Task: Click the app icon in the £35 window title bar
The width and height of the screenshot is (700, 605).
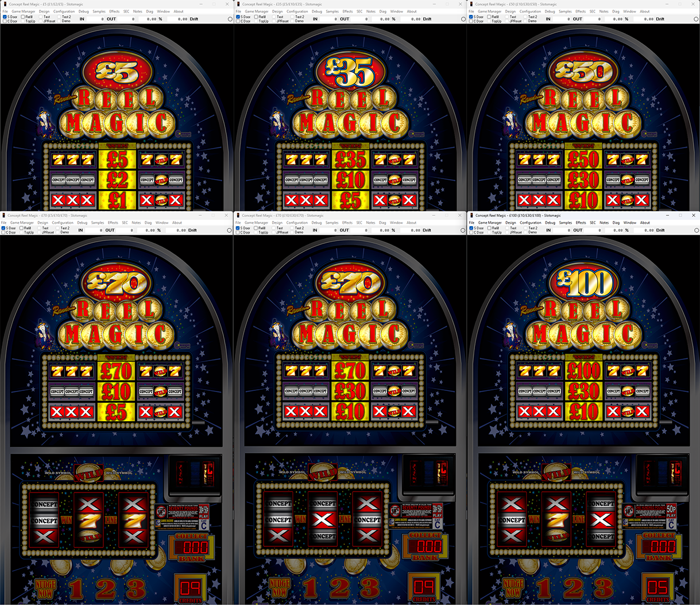Action: click(x=238, y=4)
